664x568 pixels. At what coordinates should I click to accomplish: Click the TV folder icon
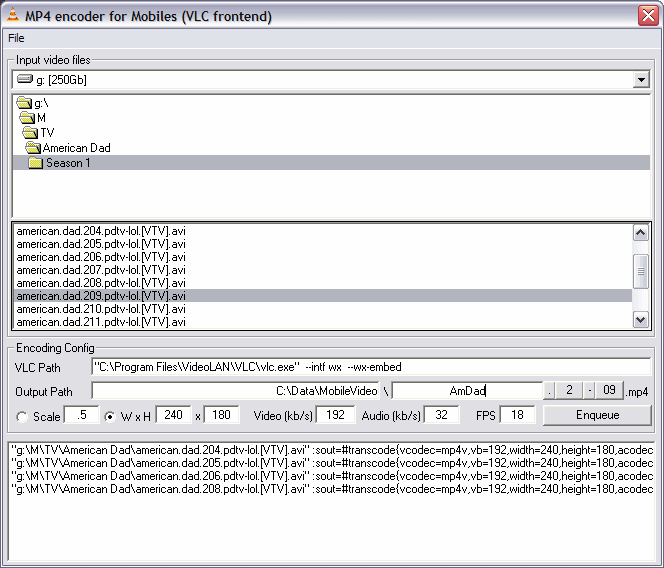pos(30,133)
